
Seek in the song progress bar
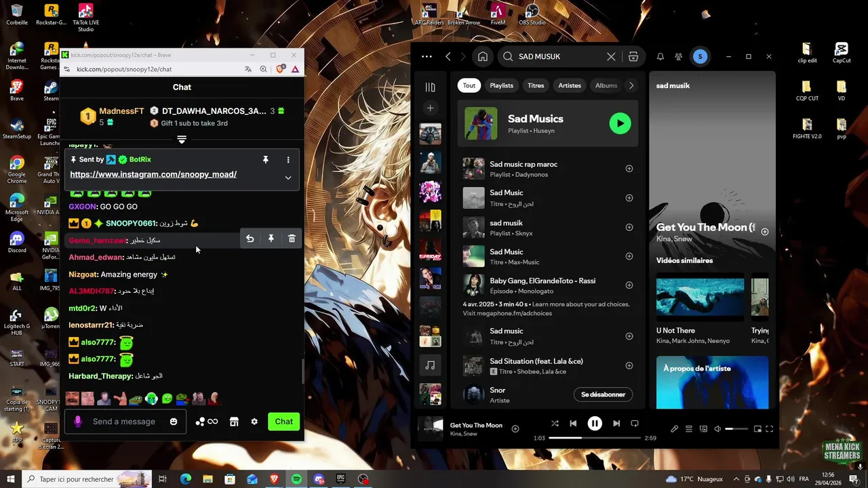(595, 438)
